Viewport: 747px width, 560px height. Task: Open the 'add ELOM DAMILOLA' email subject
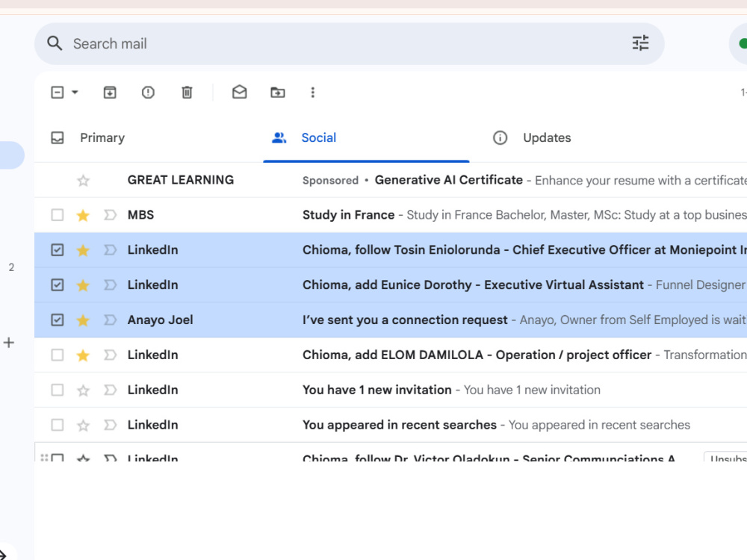(x=477, y=355)
